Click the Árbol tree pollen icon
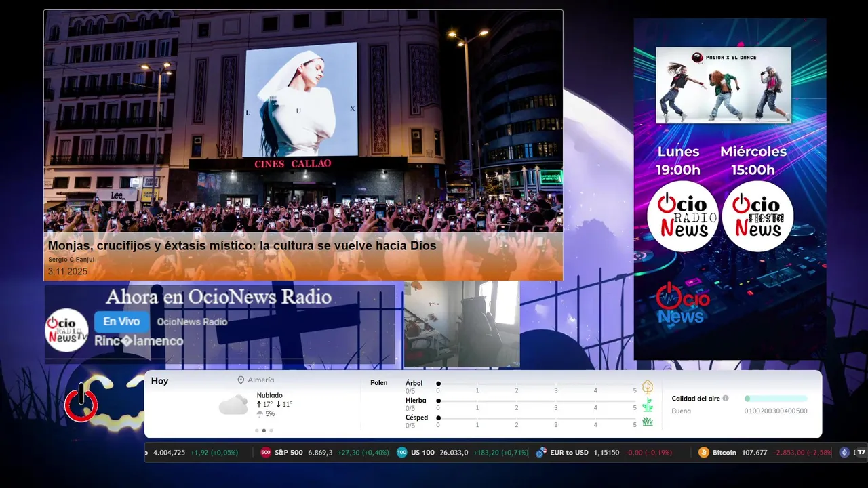This screenshot has width=868, height=488. pos(648,387)
